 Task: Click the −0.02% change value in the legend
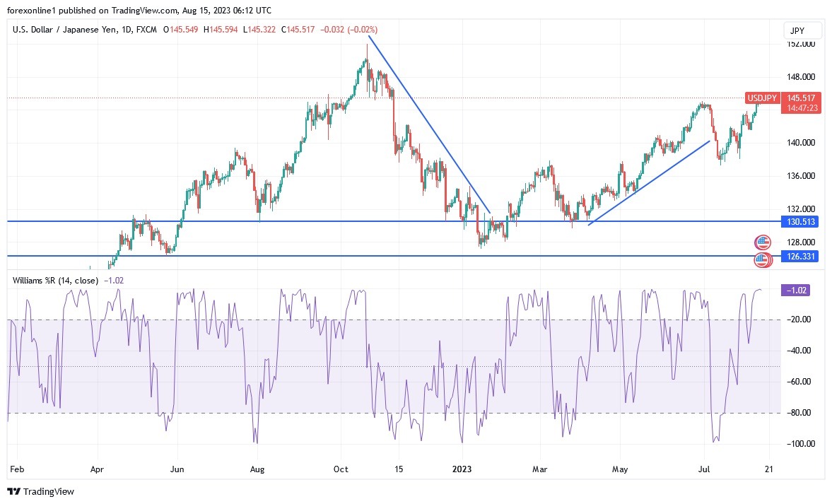[362, 30]
